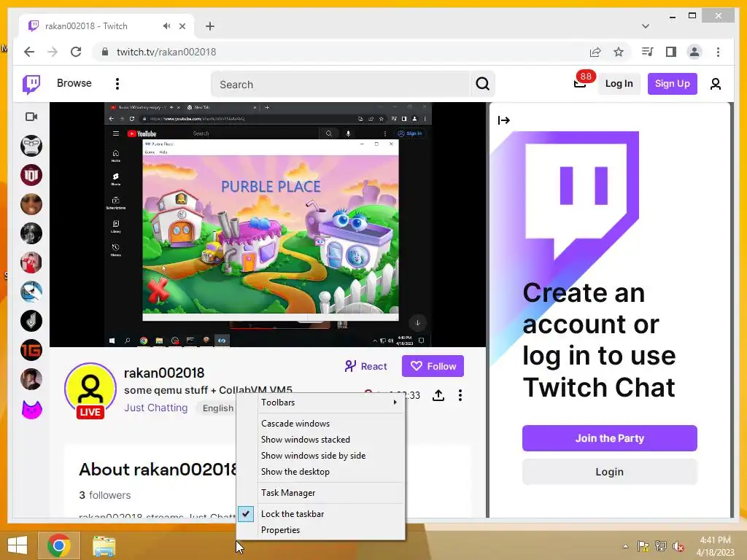Screen dimensions: 747x560
Task: Open the Twitch more options menu beside Browse
Action: pos(117,84)
